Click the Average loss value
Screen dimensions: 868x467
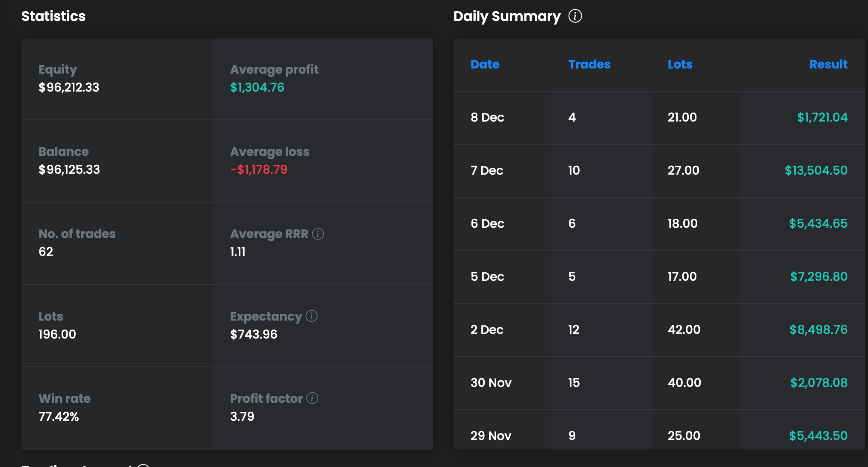(259, 170)
